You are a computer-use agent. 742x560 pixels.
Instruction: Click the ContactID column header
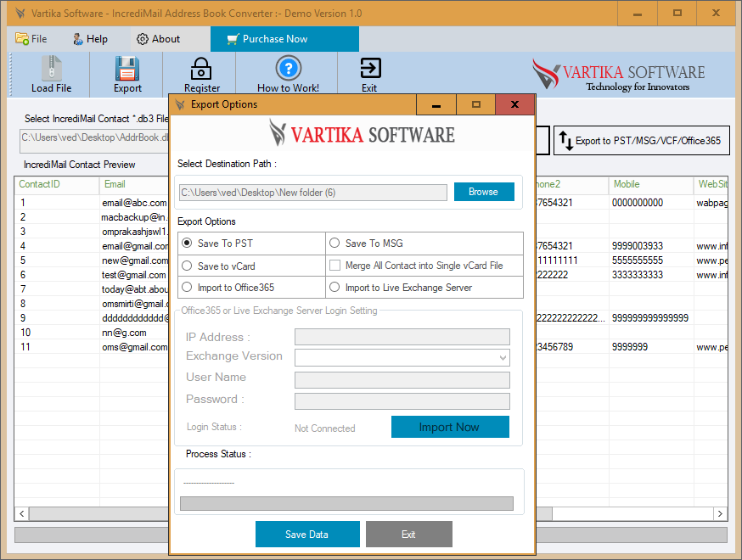click(57, 184)
